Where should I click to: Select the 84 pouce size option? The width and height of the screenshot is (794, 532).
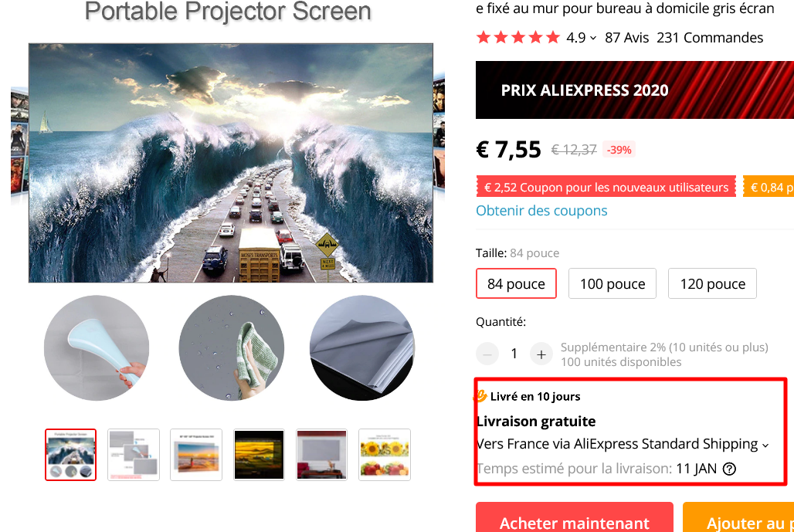pos(516,283)
